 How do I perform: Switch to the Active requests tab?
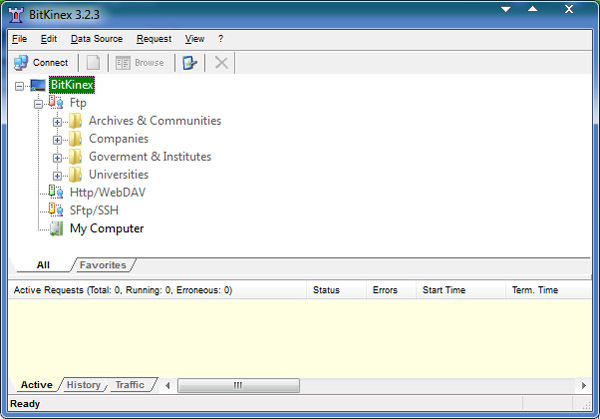tap(36, 385)
